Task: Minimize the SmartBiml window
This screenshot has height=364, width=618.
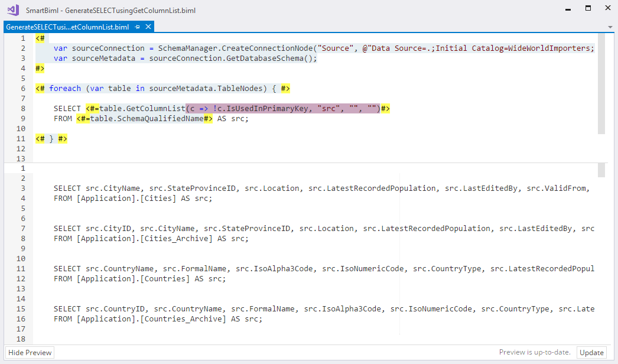Action: pos(568,8)
